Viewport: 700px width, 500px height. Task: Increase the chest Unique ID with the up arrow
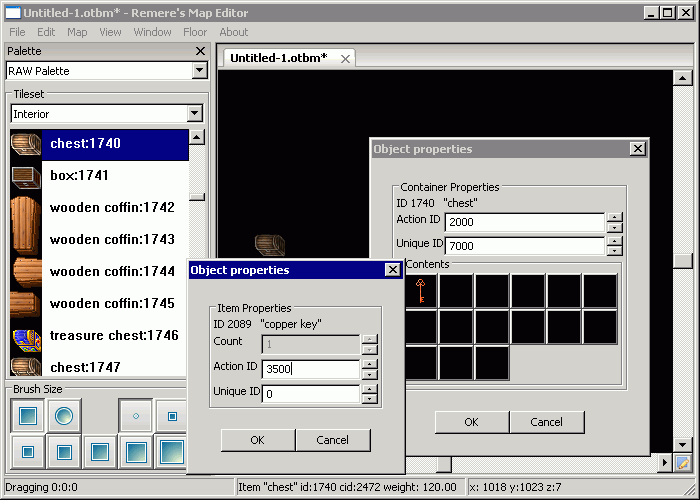click(615, 241)
